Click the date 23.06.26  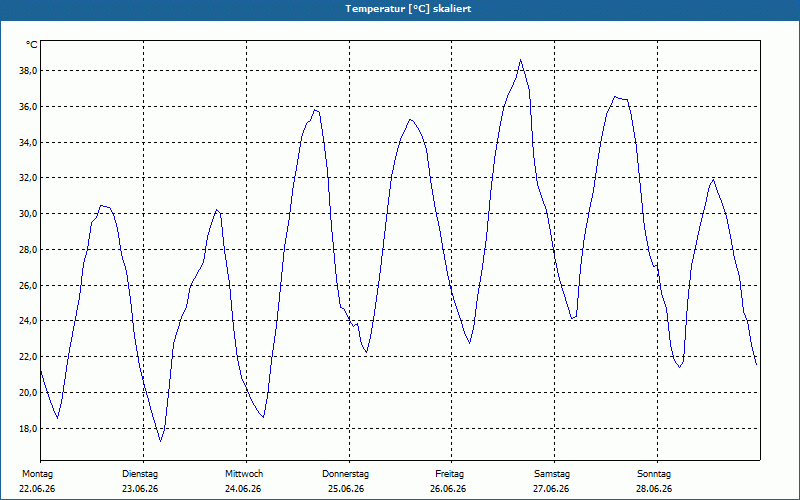click(140, 489)
